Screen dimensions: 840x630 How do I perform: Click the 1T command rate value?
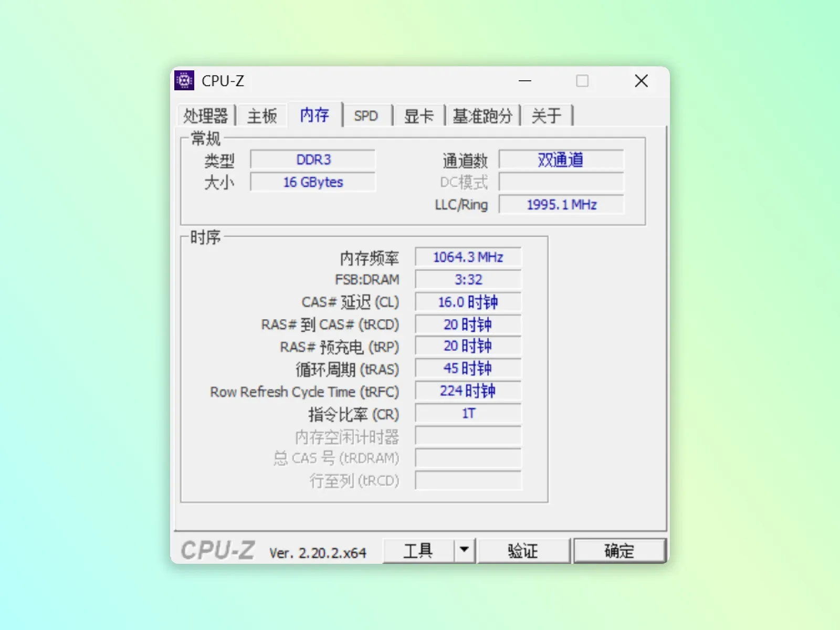[x=468, y=414]
